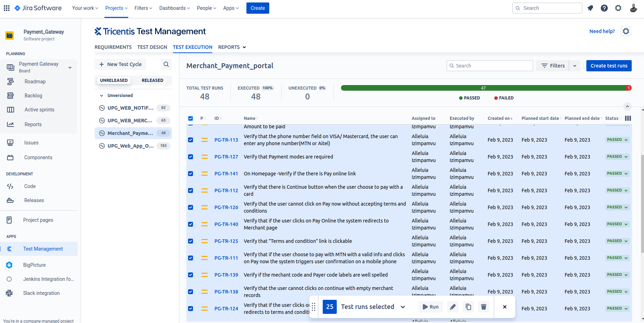The height and width of the screenshot is (323, 644).
Task: Click the green passed progress bar
Action: pos(483,88)
